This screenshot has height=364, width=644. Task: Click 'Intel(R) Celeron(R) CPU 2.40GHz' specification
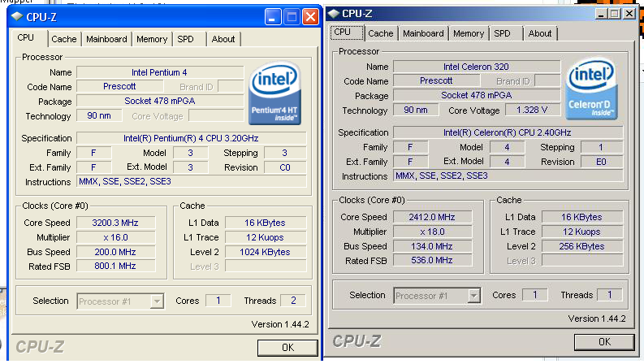[508, 132]
